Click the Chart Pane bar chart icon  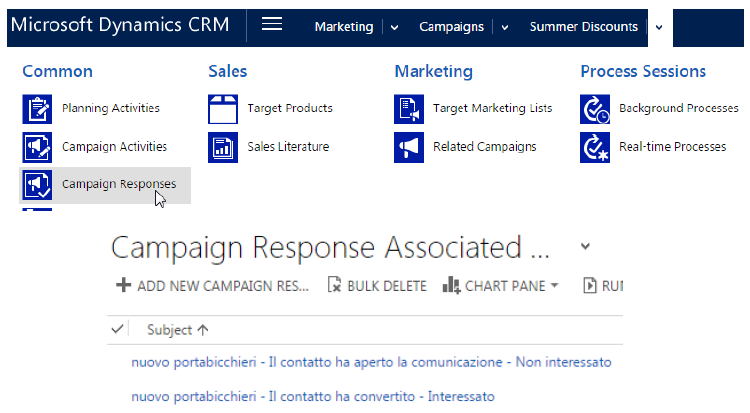pyautogui.click(x=451, y=285)
